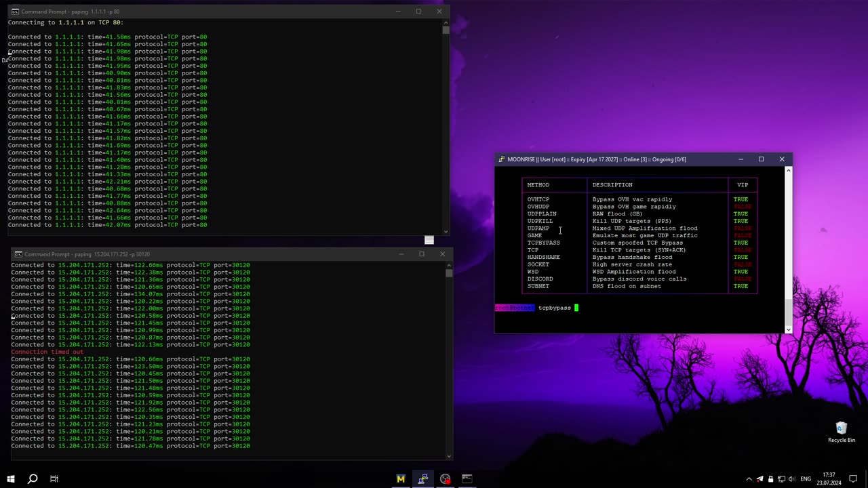Click 'RAW flood (GB)' description
868x488 pixels.
[x=617, y=213]
